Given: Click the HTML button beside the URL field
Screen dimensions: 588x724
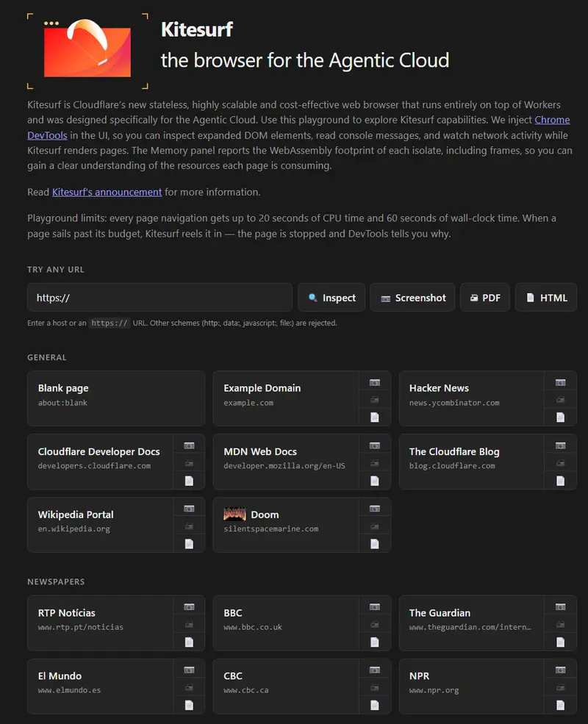Looking at the screenshot, I should coord(546,298).
